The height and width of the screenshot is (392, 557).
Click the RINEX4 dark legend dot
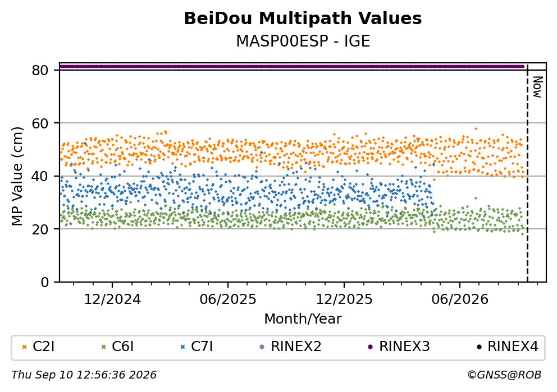pos(479,347)
